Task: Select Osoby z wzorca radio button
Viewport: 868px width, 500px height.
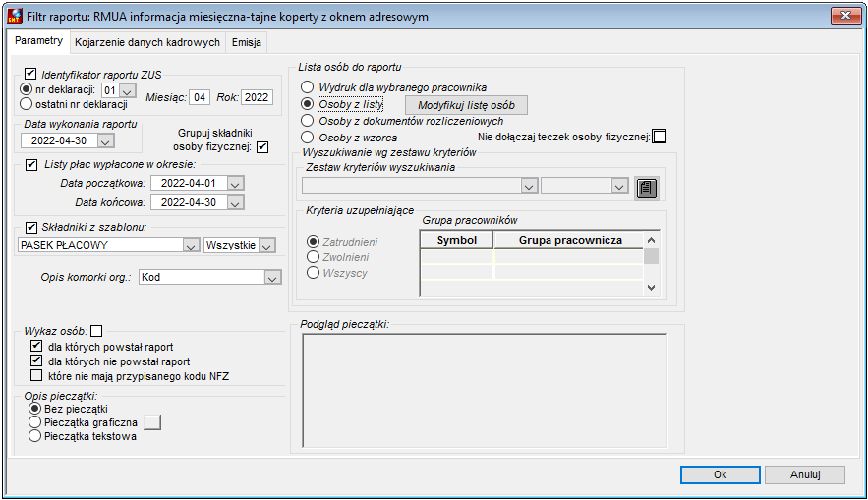Action: [x=308, y=138]
